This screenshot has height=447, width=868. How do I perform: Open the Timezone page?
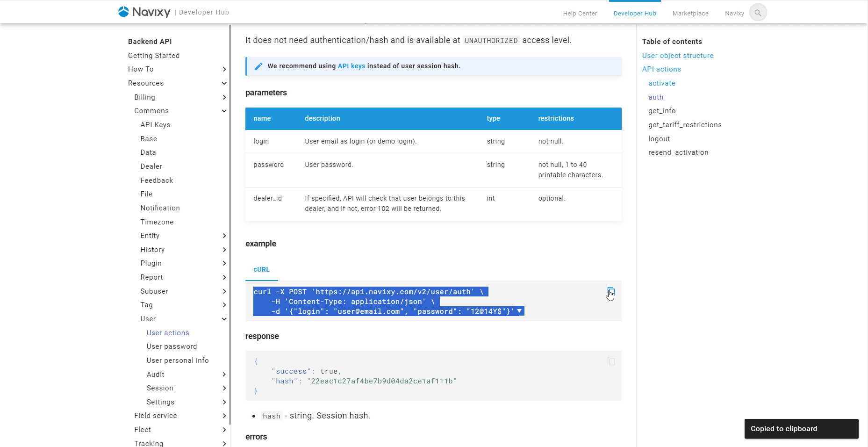[x=157, y=222]
